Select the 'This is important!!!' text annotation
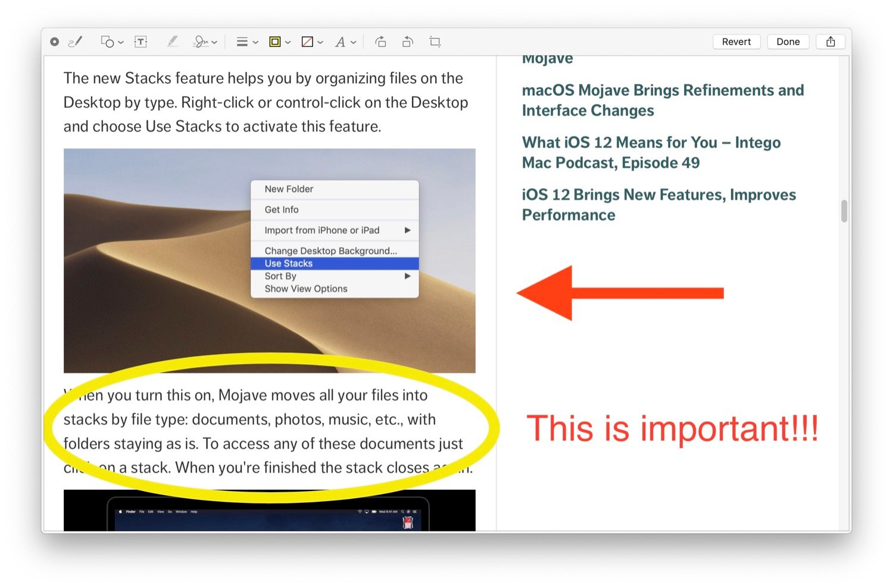 point(673,429)
